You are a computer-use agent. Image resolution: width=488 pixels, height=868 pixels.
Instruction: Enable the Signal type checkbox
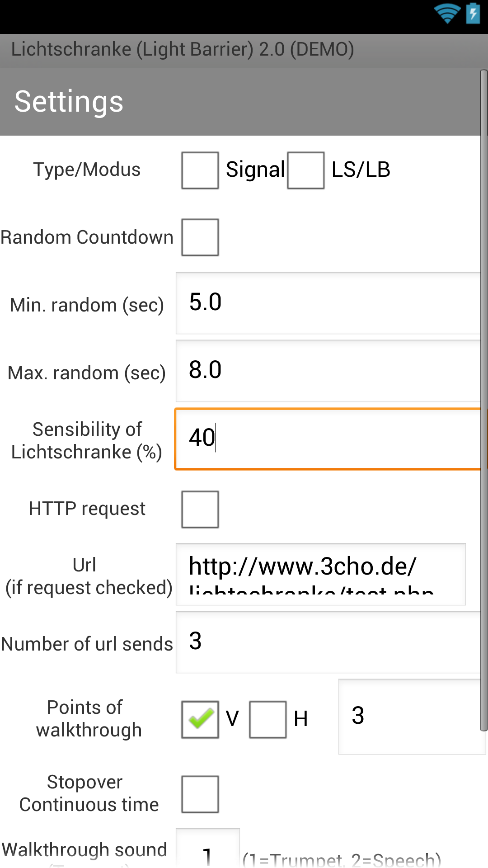tap(200, 170)
